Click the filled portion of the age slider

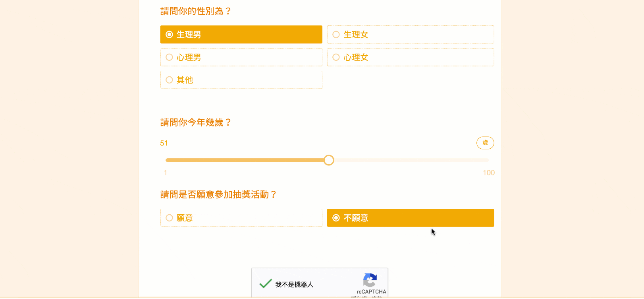(246, 160)
